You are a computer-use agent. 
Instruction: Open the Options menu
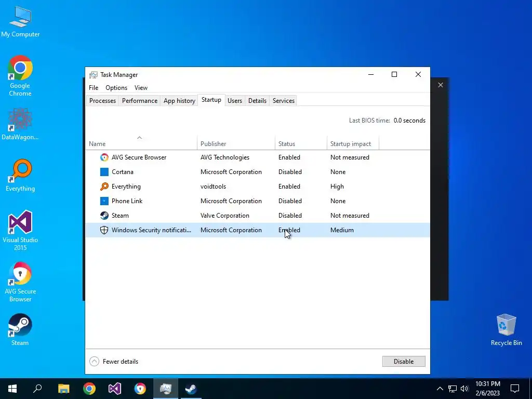[116, 88]
